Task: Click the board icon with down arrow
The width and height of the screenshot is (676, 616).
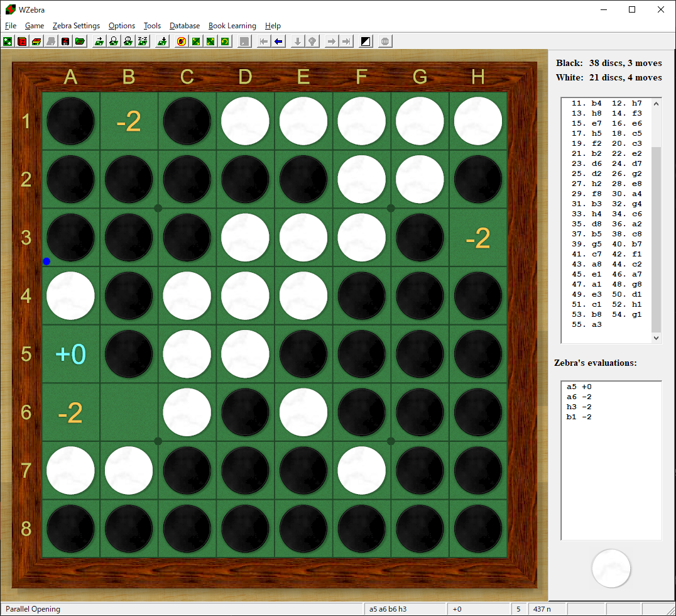Action: (x=162, y=41)
